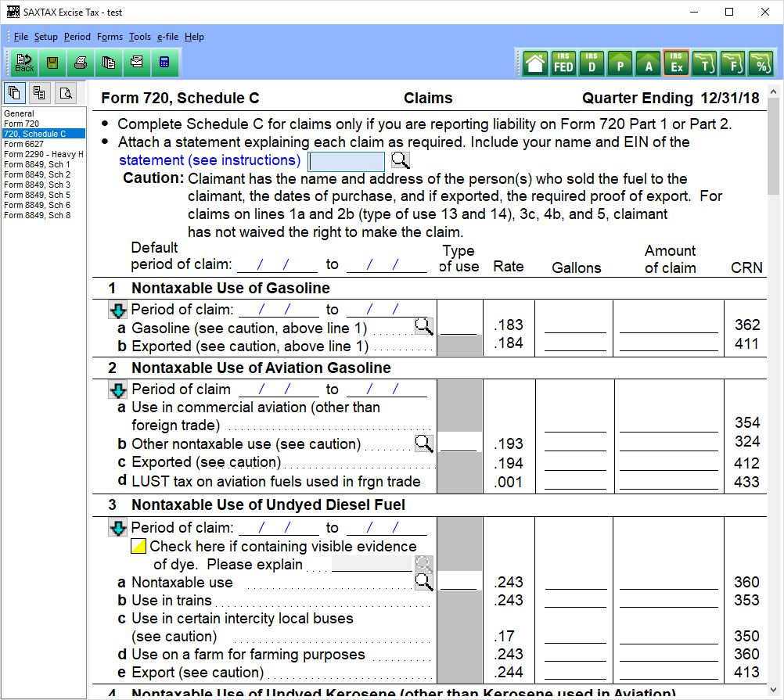Select the stacked-sheets view button above the form list
Screen dimensions: 784x700
(x=15, y=93)
